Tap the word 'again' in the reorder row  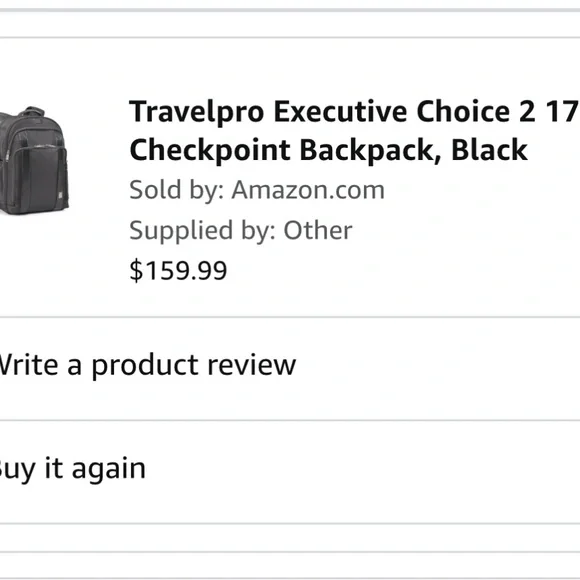pyautogui.click(x=108, y=470)
